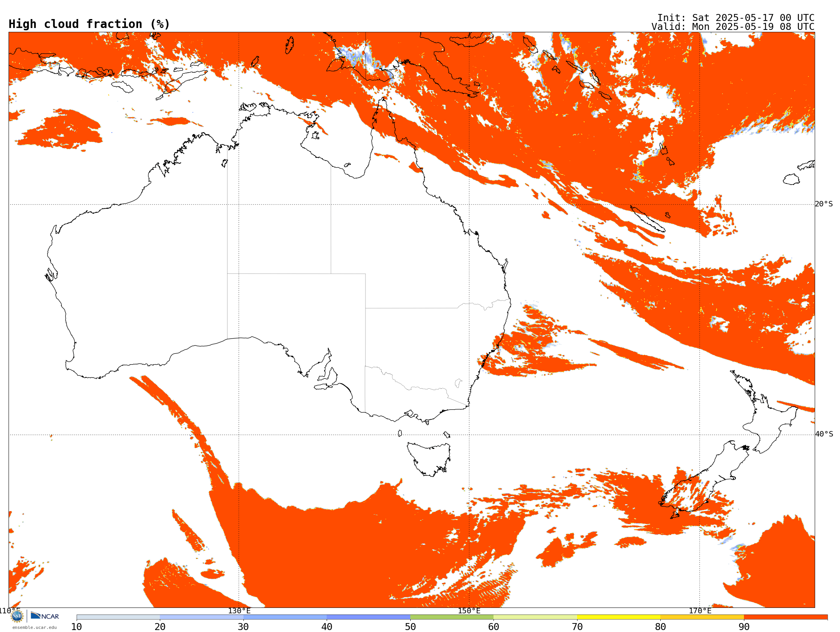Click the Tasmania island outline
The width and height of the screenshot is (840, 632).
pos(429,459)
